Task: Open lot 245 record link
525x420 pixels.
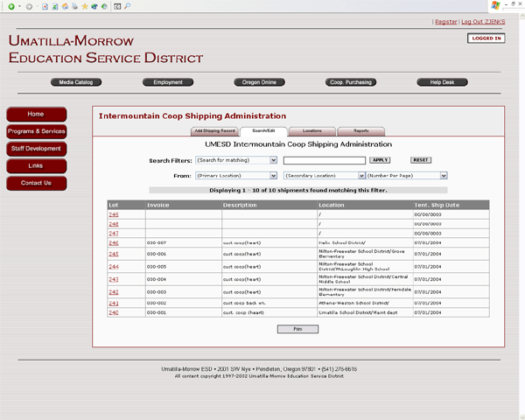Action: (x=114, y=254)
